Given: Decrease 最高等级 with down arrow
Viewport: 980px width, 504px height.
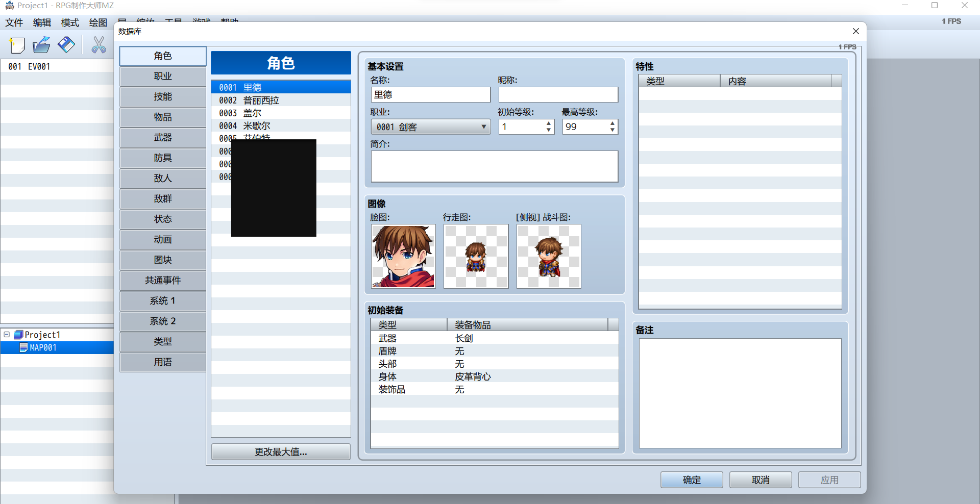Looking at the screenshot, I should [x=612, y=130].
